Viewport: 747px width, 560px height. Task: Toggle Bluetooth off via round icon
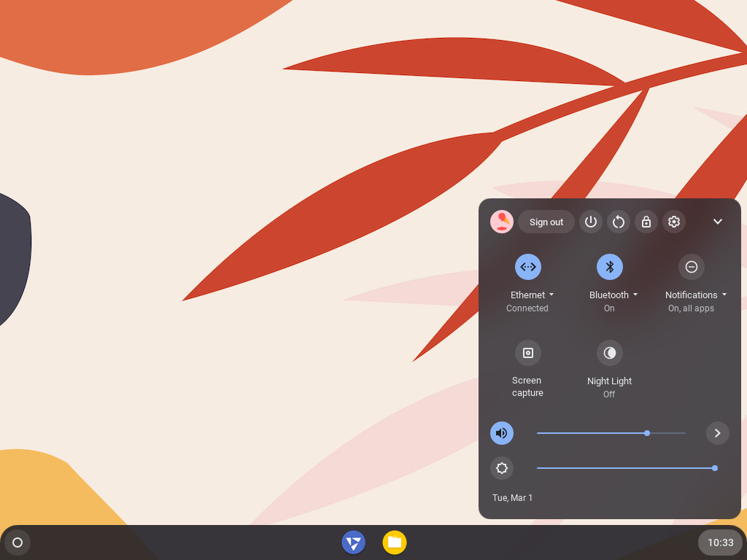click(x=610, y=267)
